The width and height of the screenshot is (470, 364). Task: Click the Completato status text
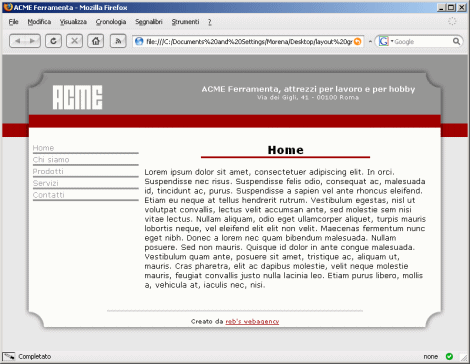point(35,356)
